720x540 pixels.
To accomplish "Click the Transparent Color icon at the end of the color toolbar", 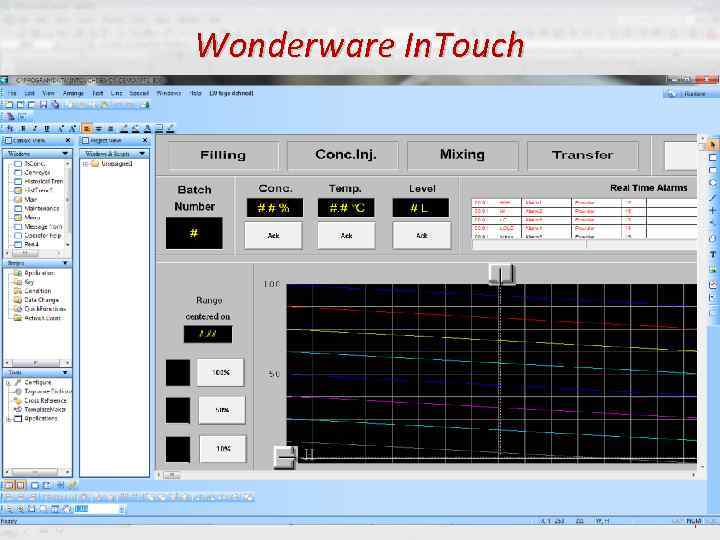I will [170, 129].
